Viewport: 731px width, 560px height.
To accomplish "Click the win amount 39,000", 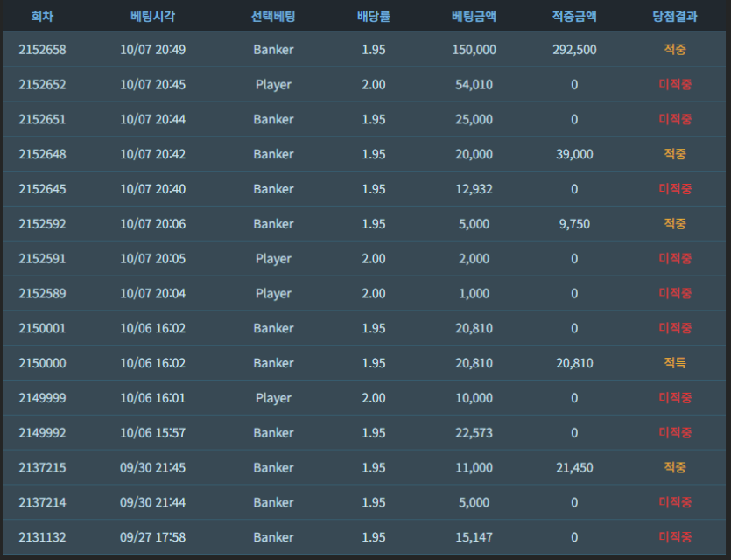I will click(x=574, y=154).
